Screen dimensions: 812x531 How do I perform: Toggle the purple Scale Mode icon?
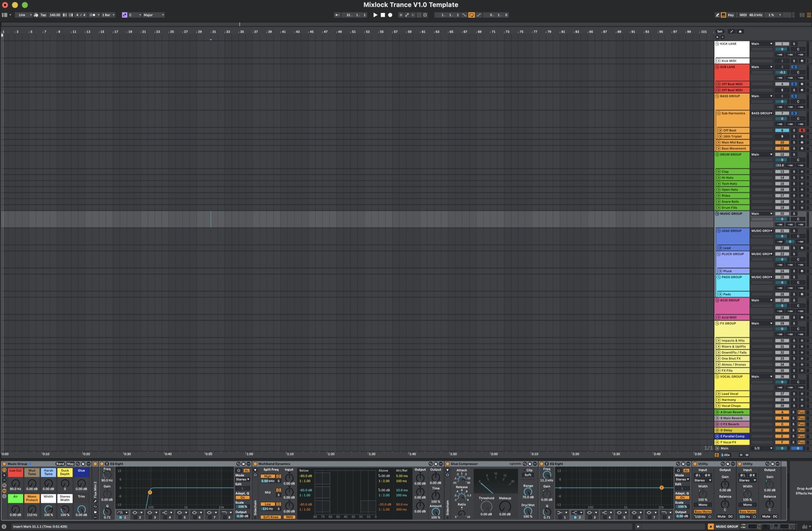point(125,15)
